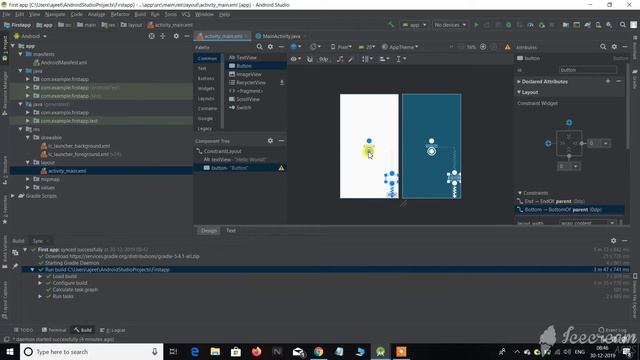Click the Infer Constraints wand icon
640x360 pixels.
point(351,59)
